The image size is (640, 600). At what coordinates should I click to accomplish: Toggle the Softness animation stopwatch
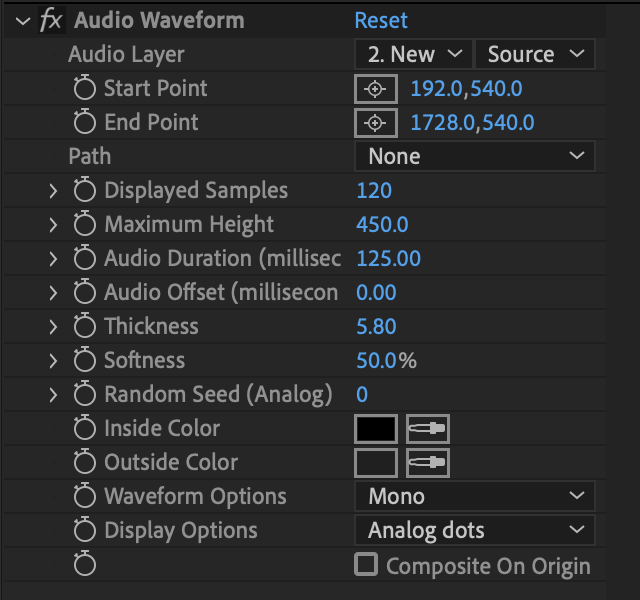(85, 361)
